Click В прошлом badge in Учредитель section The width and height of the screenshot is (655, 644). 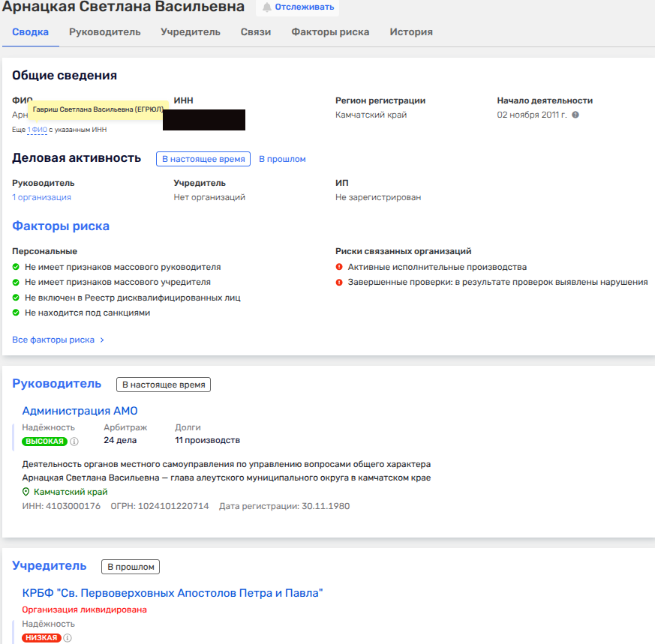click(x=131, y=567)
